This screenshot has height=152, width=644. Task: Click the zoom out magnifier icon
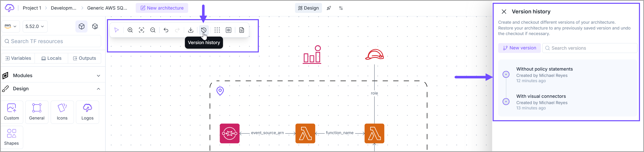[x=153, y=30]
